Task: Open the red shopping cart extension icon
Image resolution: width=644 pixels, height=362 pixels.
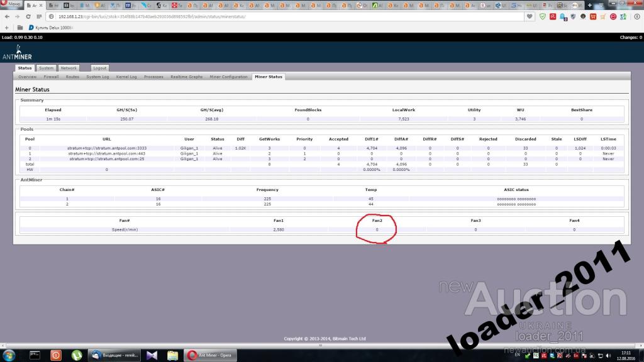Action: click(x=593, y=17)
